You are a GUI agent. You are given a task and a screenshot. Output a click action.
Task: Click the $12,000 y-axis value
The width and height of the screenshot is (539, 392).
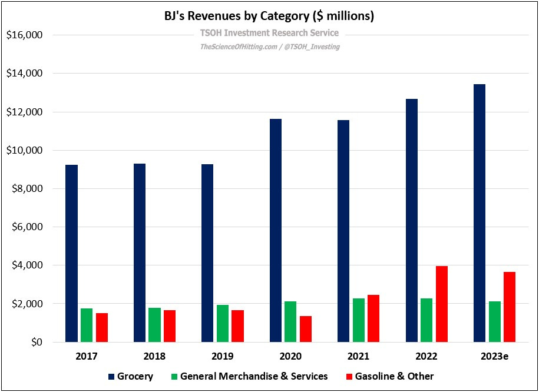[x=24, y=112]
